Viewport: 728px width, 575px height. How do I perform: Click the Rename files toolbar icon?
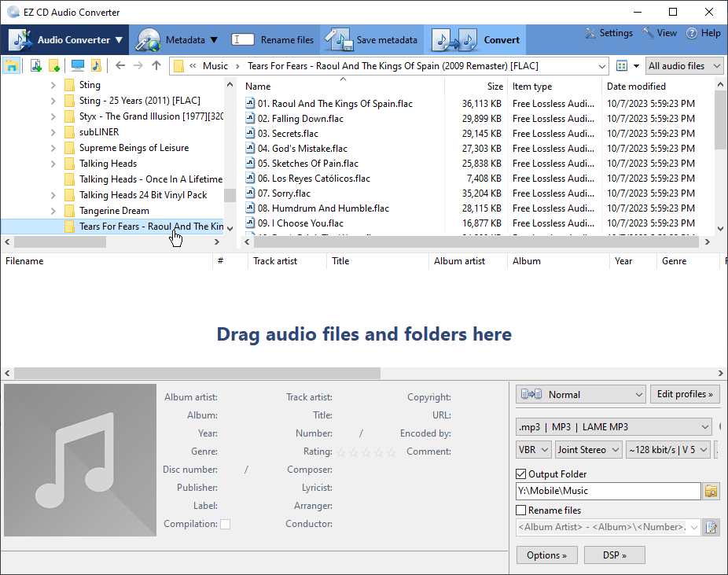[x=243, y=40]
